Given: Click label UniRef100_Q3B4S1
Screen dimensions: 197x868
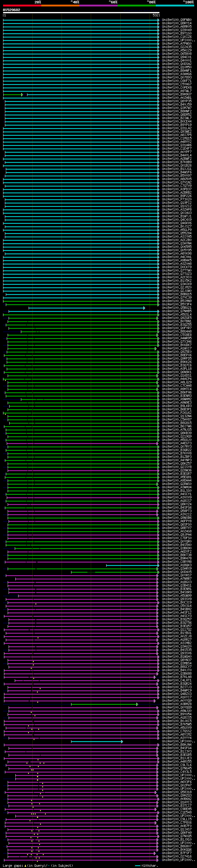Looking at the screenshot, I should pyautogui.click(x=176, y=585).
